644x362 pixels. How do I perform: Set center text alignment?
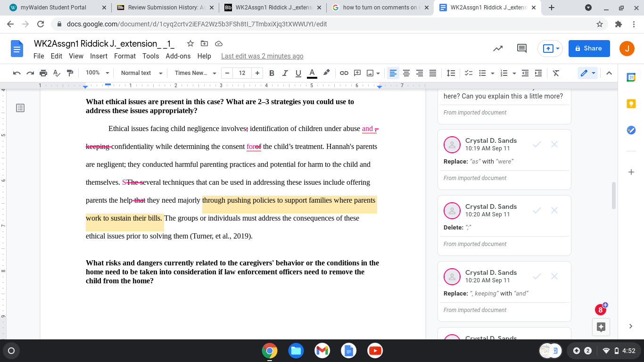406,73
